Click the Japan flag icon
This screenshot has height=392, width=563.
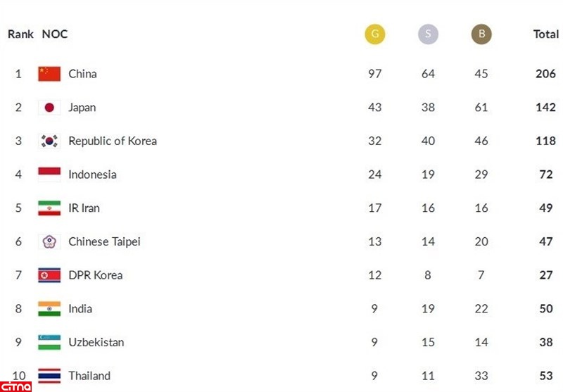[x=49, y=108]
